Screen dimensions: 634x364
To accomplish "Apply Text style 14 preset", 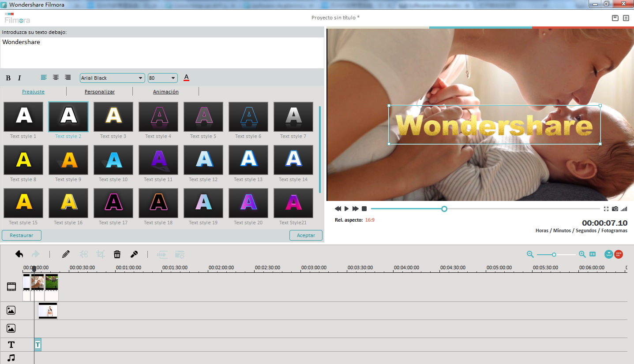I will click(x=293, y=160).
